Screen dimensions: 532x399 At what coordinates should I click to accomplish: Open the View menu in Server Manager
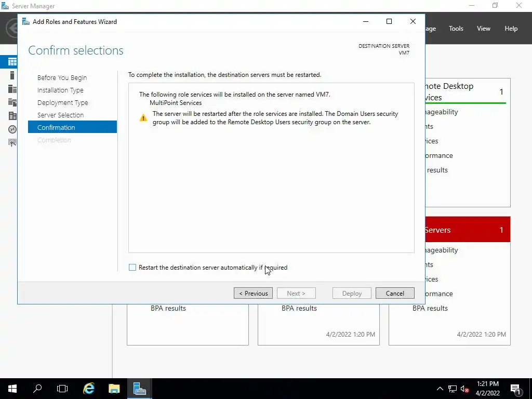(484, 29)
